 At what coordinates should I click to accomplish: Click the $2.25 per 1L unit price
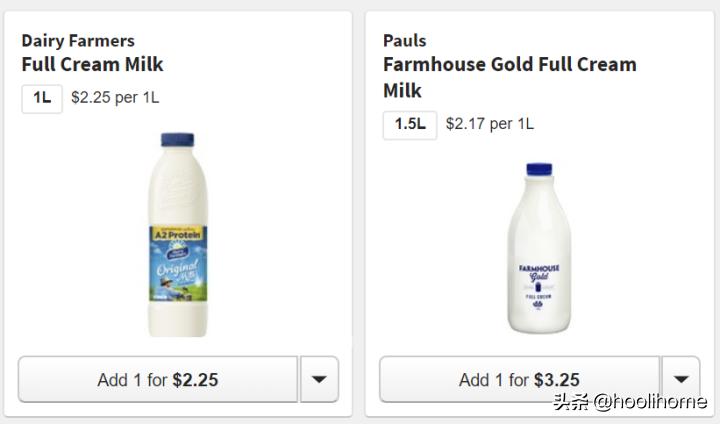115,98
